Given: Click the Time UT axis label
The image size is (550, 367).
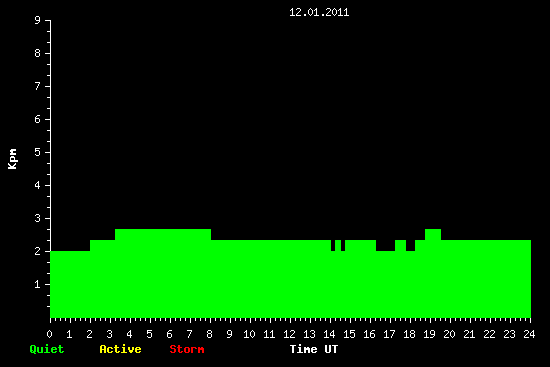Looking at the screenshot, I should tap(314, 349).
